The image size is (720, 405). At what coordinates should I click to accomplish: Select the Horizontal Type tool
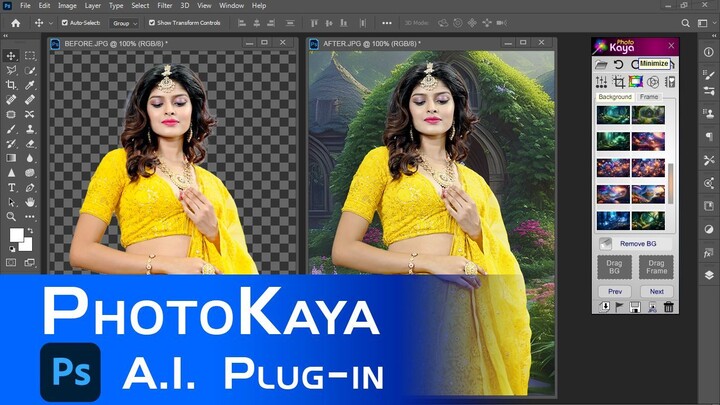(x=11, y=187)
